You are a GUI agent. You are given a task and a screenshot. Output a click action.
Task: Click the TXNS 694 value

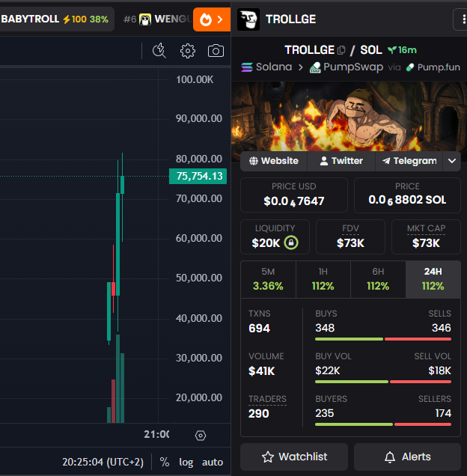click(259, 328)
